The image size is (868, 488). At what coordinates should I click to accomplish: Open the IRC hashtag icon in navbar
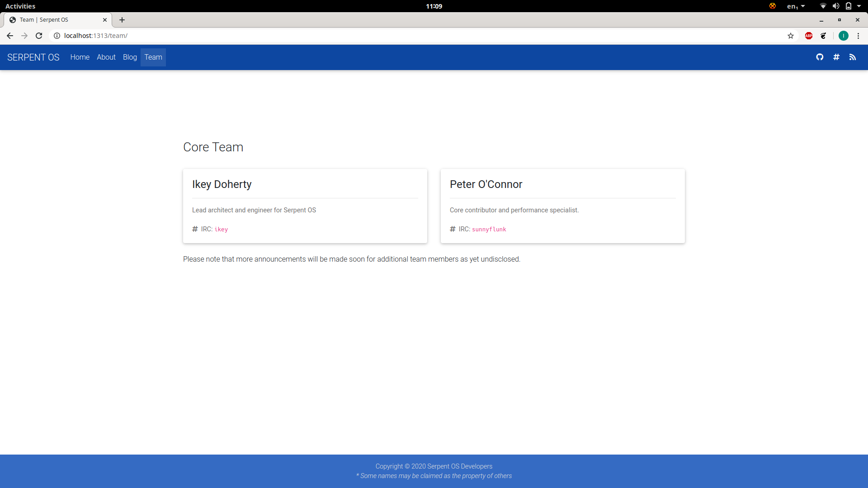(x=836, y=57)
